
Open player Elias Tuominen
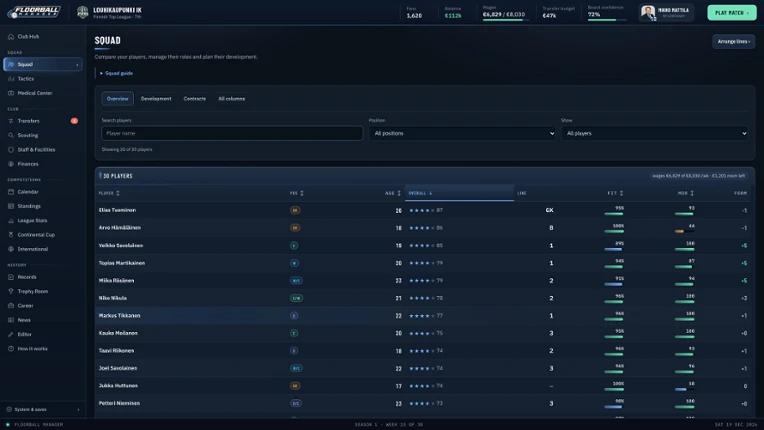tap(117, 210)
